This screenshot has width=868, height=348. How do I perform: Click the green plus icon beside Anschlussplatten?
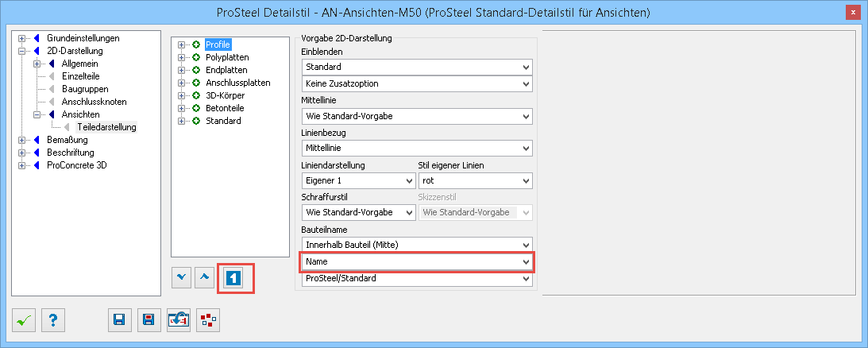(x=196, y=83)
